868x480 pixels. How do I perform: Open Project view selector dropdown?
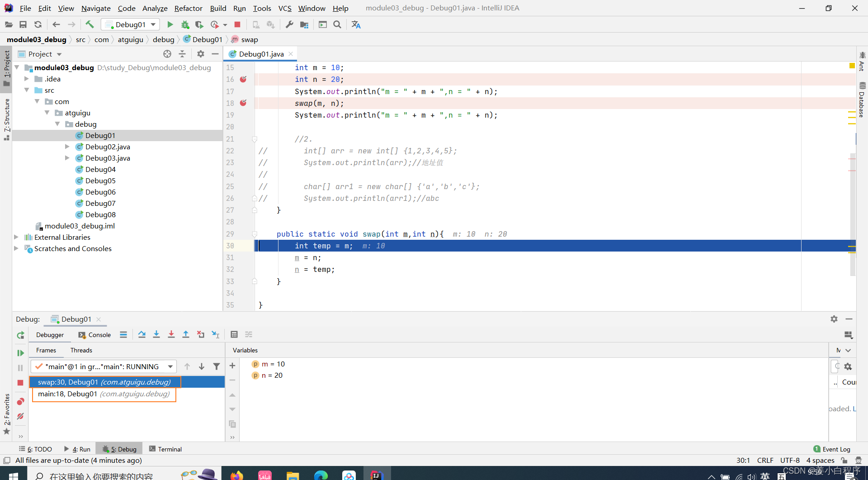coord(59,54)
